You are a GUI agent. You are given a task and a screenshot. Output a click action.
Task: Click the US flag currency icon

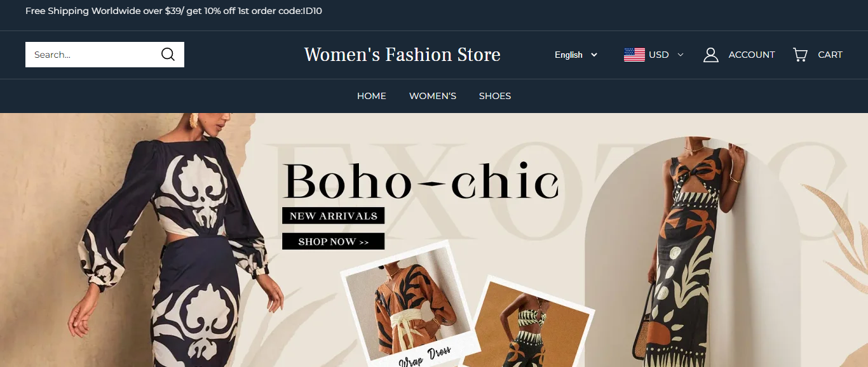coord(634,55)
